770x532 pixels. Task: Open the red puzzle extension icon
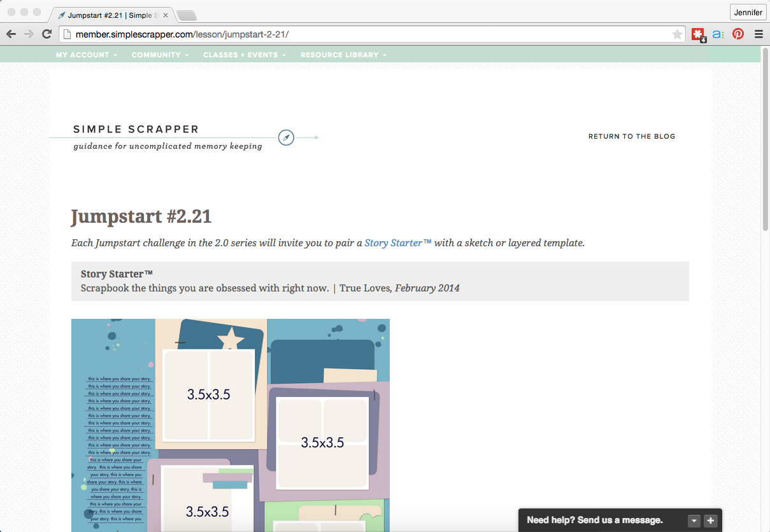click(698, 34)
